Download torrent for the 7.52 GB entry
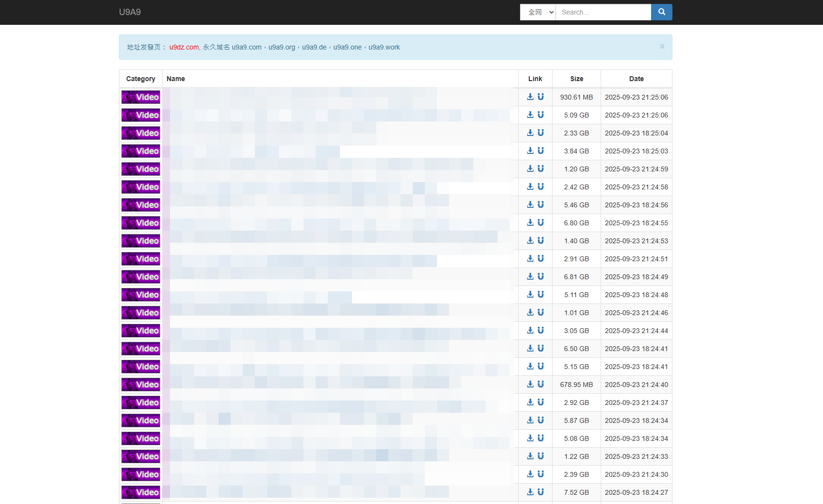The width and height of the screenshot is (823, 504). point(530,492)
